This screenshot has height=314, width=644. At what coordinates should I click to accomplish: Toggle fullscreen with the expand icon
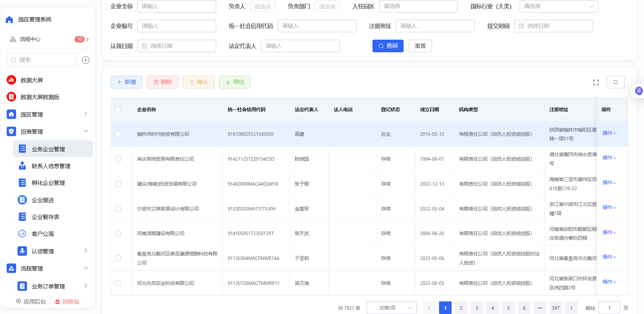(x=596, y=82)
